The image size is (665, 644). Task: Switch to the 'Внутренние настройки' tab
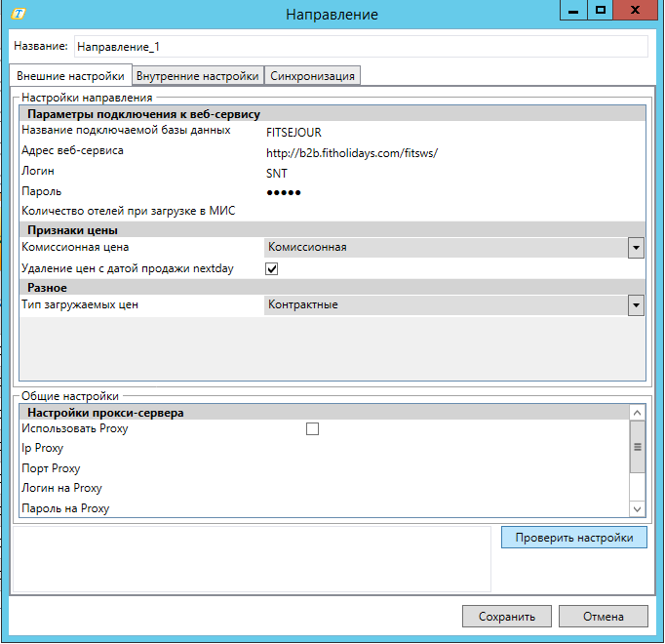coord(198,76)
